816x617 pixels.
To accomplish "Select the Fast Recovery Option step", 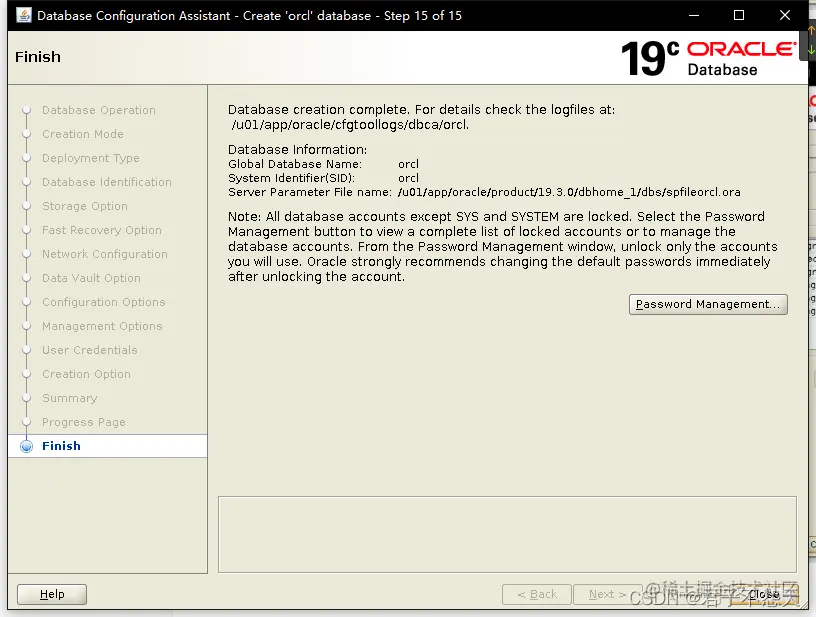I will point(102,230).
